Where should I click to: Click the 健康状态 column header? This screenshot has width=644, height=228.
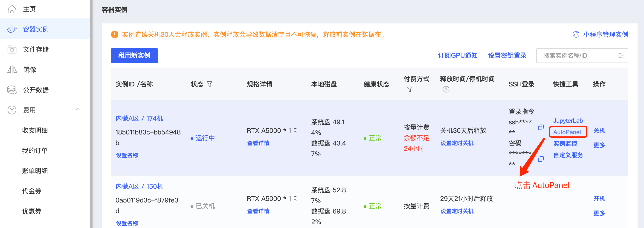(x=376, y=84)
